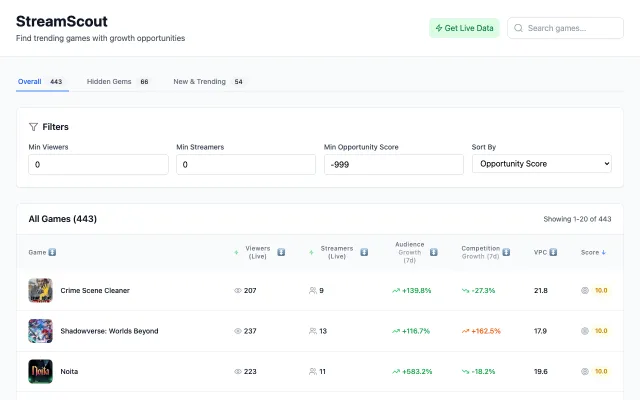Click the eye icon in Noita row
Viewport: 640px width, 400px height.
[238, 371]
